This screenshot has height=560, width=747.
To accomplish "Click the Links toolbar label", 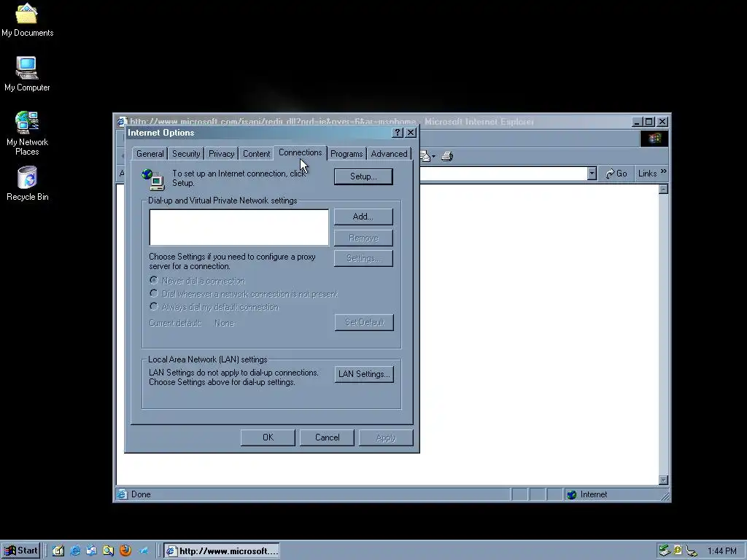I will coord(648,174).
